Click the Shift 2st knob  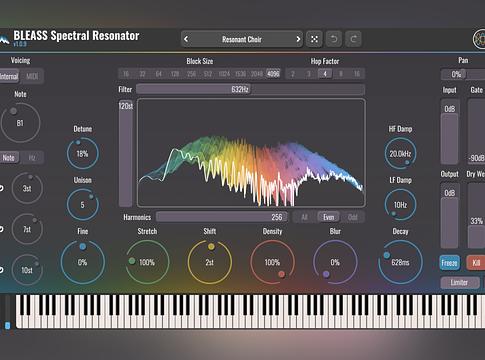click(x=210, y=262)
